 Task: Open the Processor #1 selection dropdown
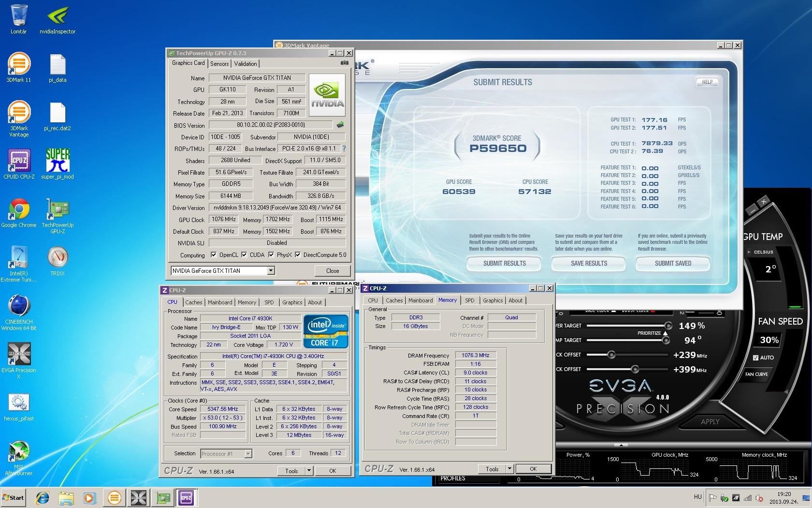click(248, 453)
